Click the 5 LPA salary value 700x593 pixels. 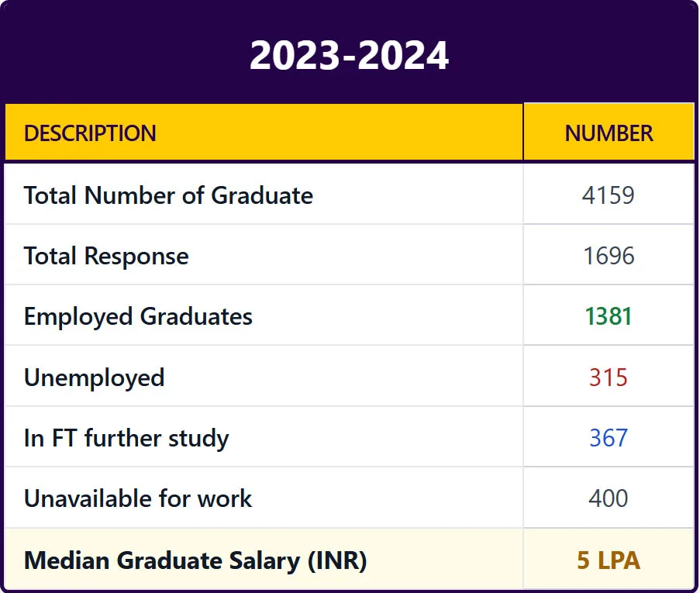pyautogui.click(x=609, y=560)
